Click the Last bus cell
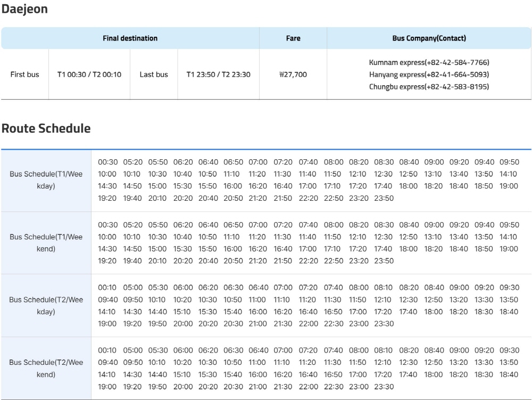 coord(154,74)
